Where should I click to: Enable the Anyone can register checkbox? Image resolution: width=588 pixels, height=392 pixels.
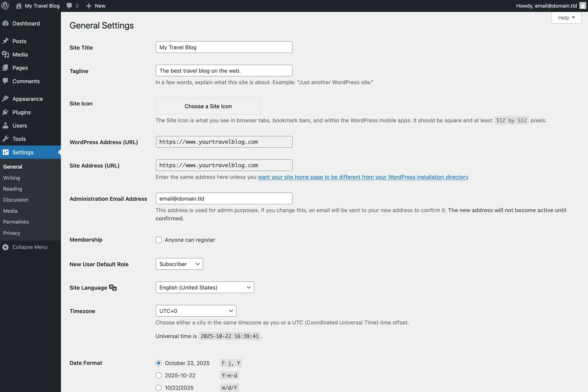[x=158, y=240]
